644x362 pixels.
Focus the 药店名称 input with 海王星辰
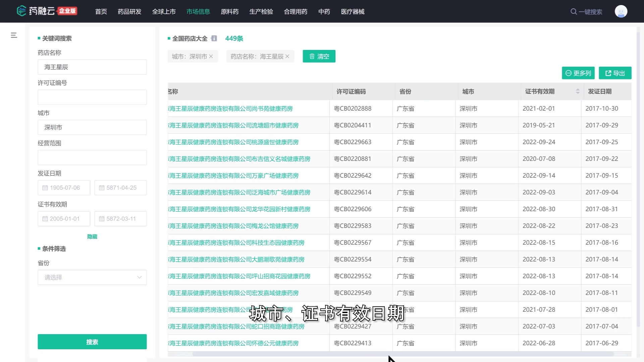pyautogui.click(x=92, y=67)
